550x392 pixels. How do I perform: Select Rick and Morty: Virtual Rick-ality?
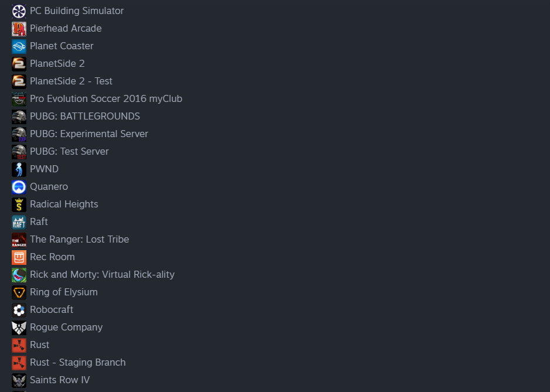click(102, 275)
